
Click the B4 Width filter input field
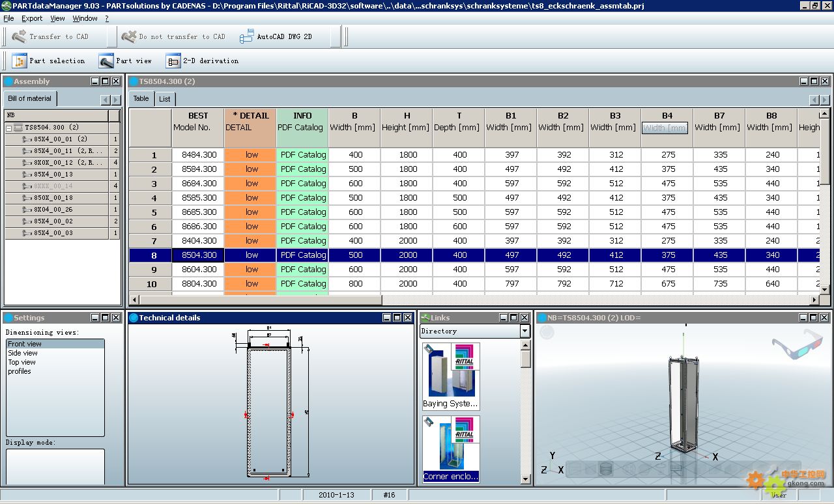[x=665, y=128]
